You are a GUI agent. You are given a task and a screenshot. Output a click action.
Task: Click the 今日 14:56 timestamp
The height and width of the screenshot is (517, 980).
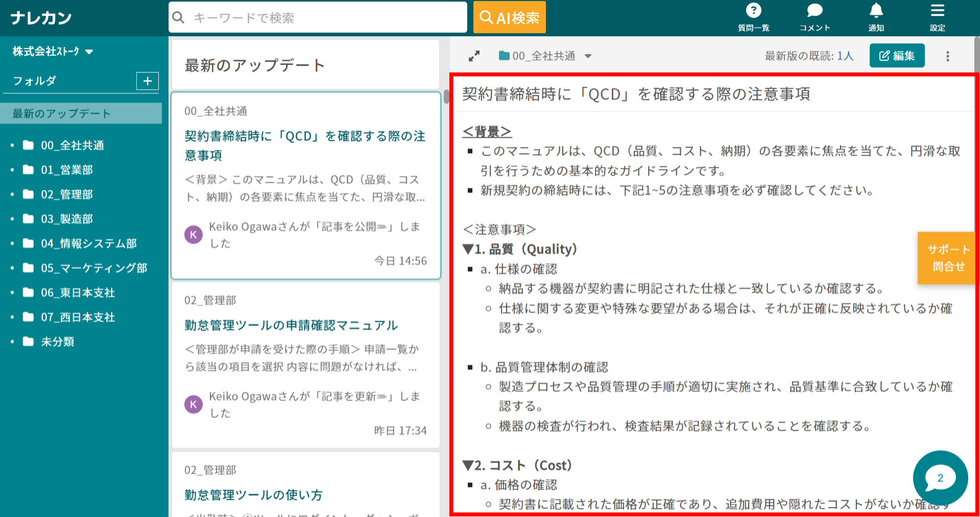point(400,261)
